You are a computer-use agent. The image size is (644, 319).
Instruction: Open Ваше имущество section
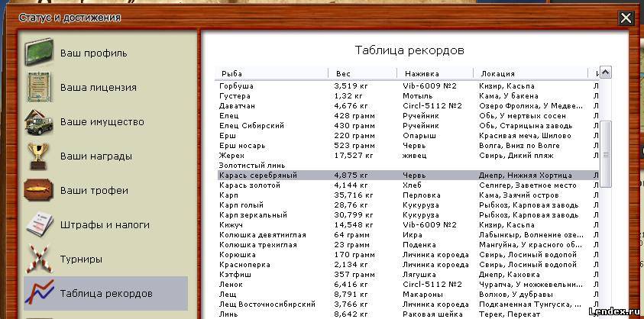(102, 122)
